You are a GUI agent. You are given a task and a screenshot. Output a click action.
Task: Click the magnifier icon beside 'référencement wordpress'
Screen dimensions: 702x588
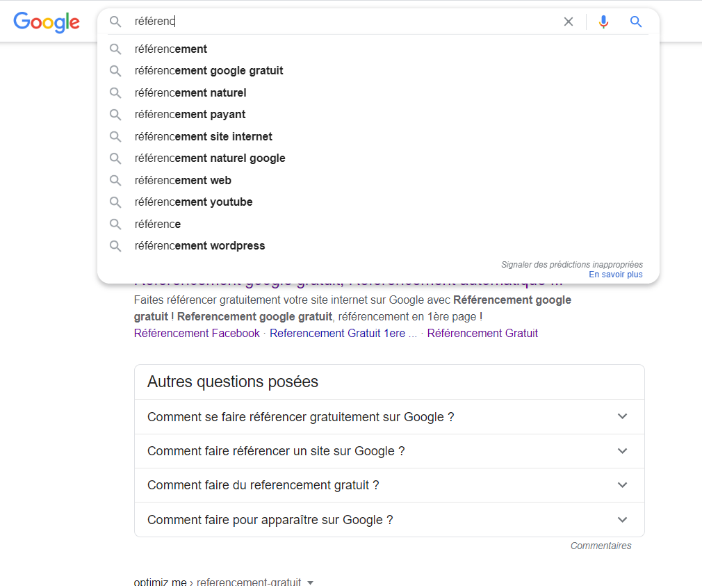coord(115,245)
